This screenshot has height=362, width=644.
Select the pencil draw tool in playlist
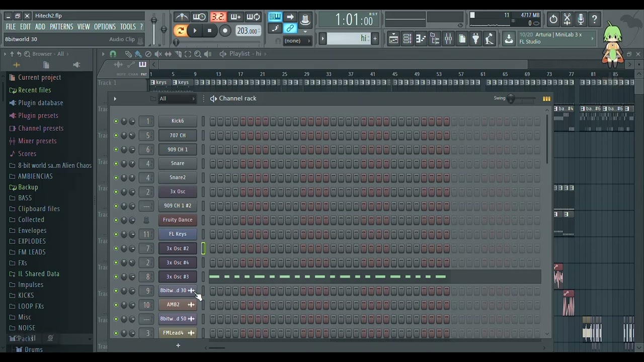pyautogui.click(x=128, y=54)
